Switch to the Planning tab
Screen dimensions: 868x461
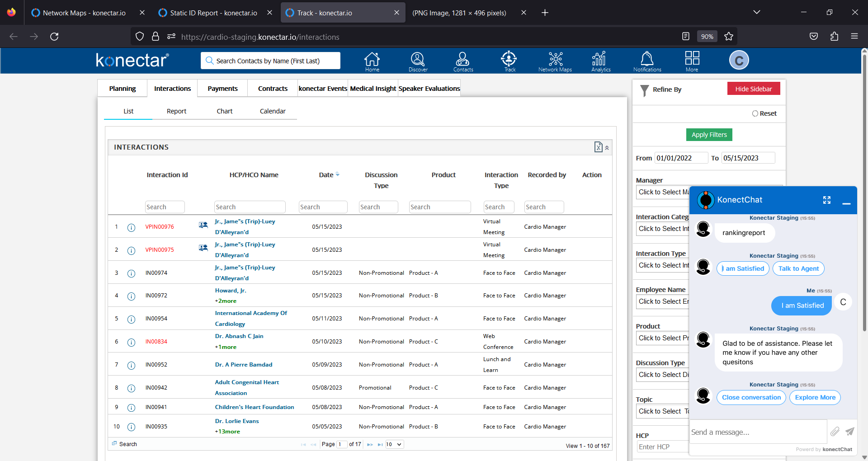(122, 89)
